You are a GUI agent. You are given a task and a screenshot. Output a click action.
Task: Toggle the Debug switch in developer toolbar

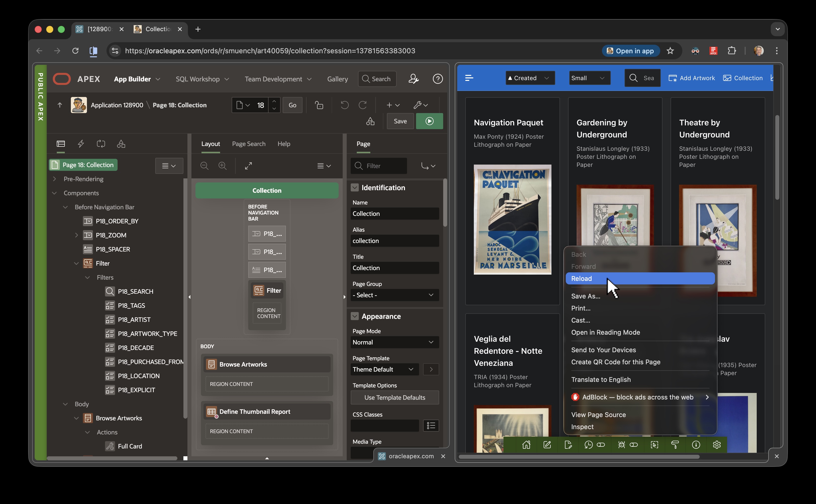tap(633, 445)
